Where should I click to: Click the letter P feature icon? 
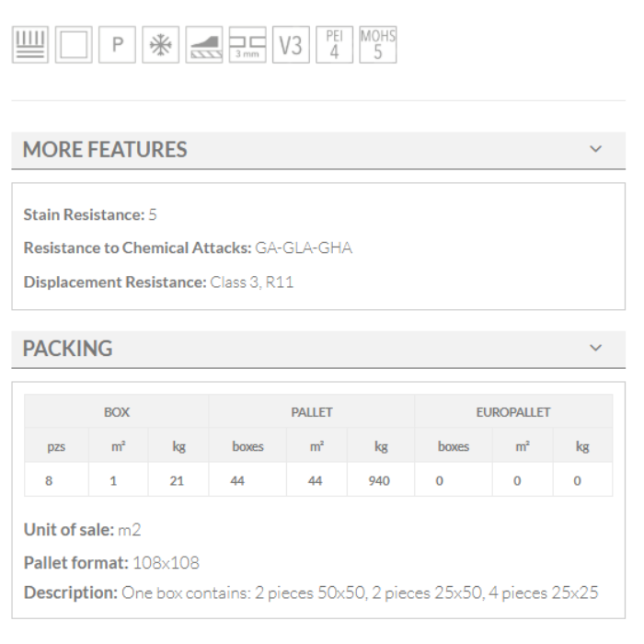pos(117,45)
